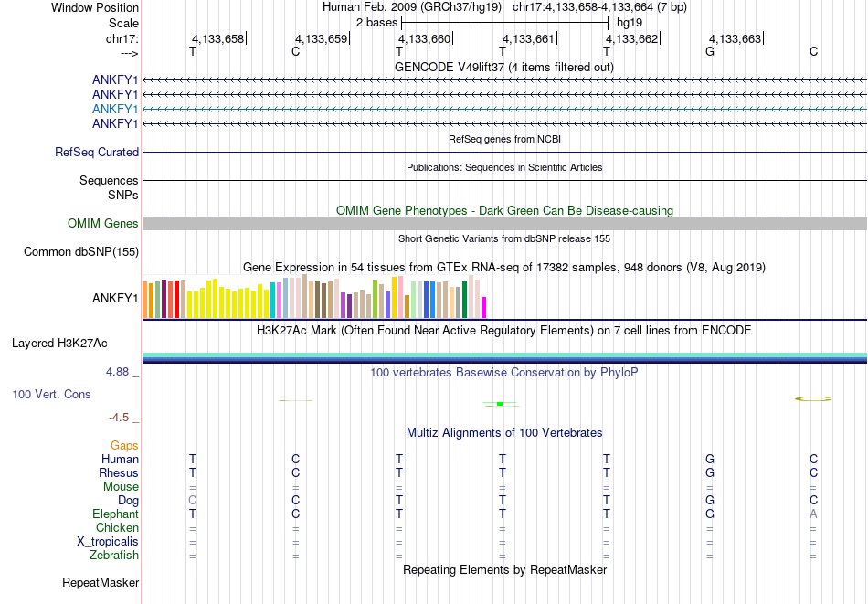Screen dimensions: 868x604
Task: Click the green PhyloP conservation peak
Action: tap(500, 404)
